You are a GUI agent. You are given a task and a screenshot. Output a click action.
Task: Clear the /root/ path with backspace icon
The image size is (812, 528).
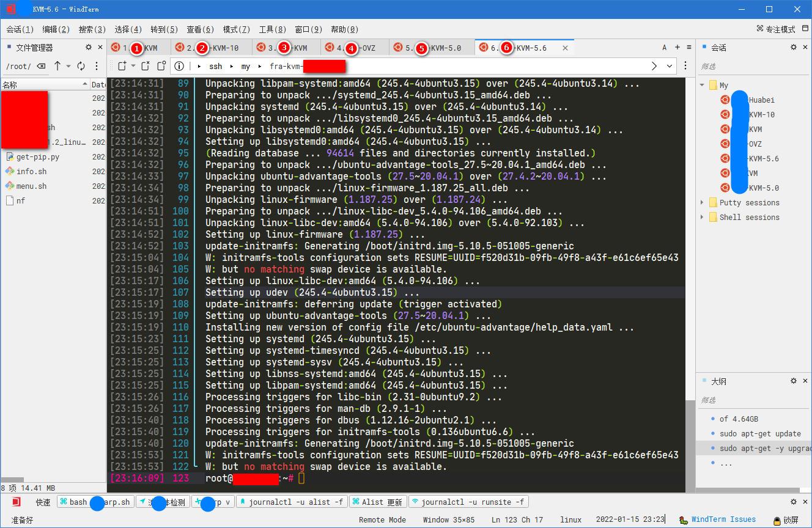[x=42, y=67]
